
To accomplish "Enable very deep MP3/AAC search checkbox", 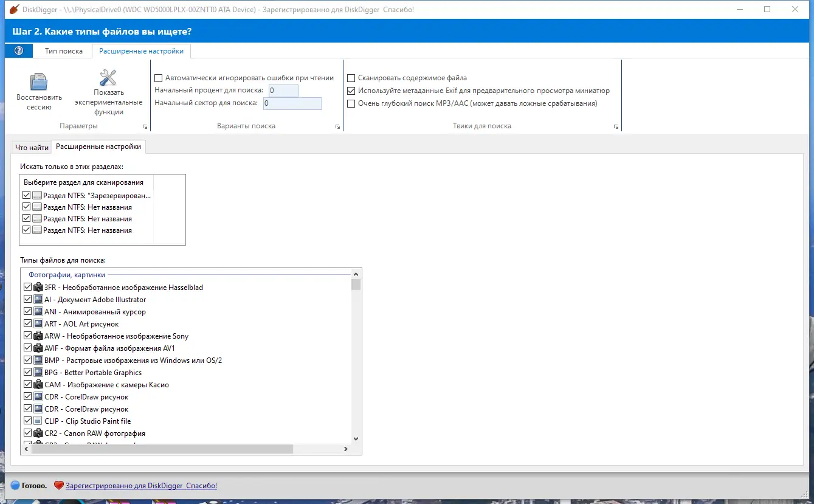I will (x=351, y=103).
